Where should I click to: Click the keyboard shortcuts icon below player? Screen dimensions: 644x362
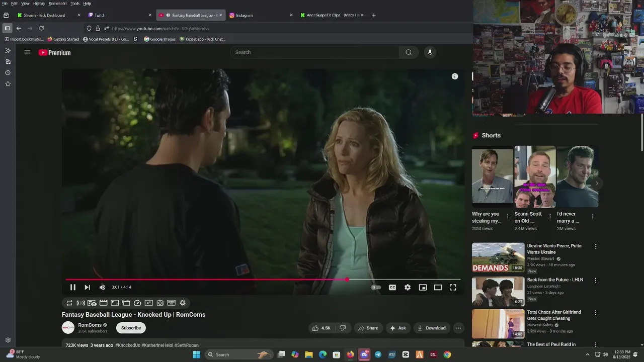pyautogui.click(x=171, y=303)
